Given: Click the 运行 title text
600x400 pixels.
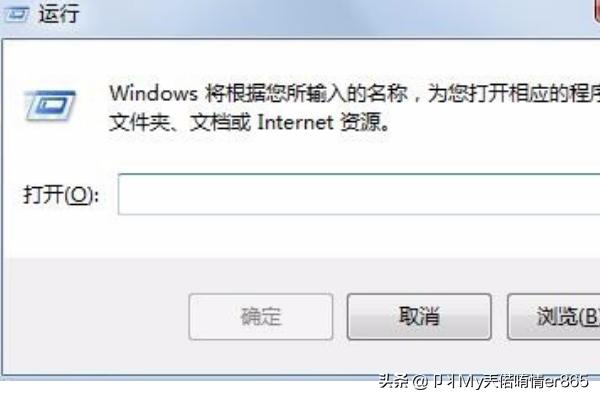Looking at the screenshot, I should click(x=59, y=14).
